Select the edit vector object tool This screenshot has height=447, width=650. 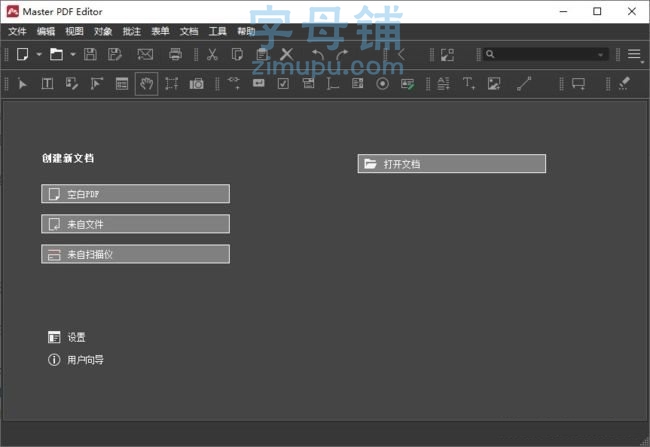point(97,84)
